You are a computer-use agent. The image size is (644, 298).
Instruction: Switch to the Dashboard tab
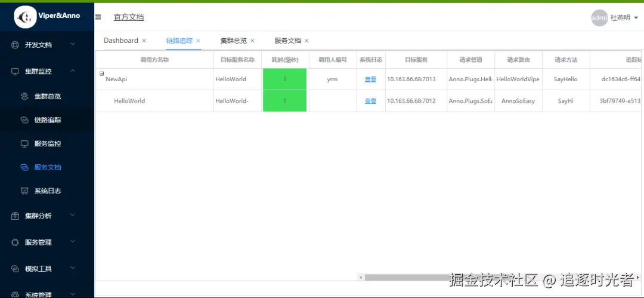[x=120, y=41]
